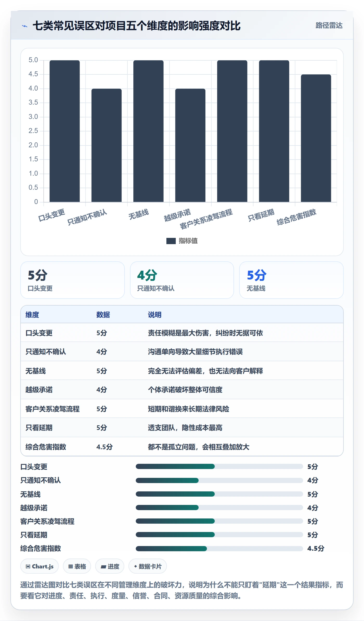This screenshot has width=364, height=621.
Task: Click the 说明 column header
Action: (155, 315)
